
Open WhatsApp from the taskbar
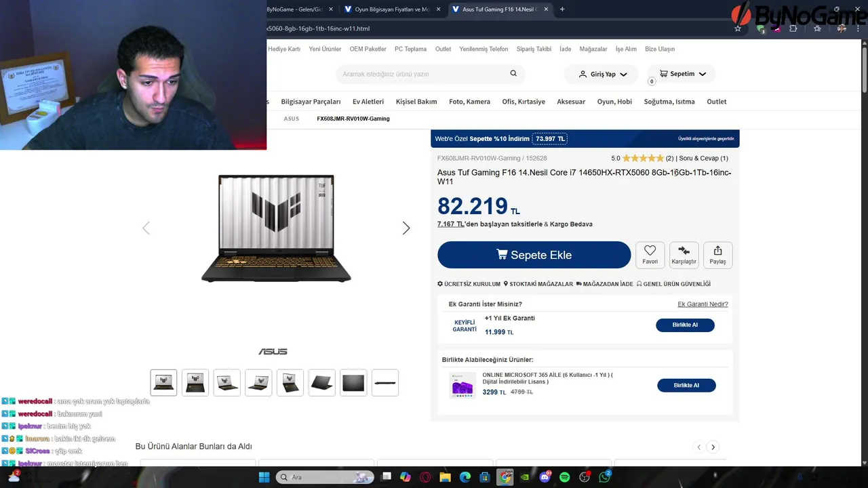pyautogui.click(x=604, y=477)
